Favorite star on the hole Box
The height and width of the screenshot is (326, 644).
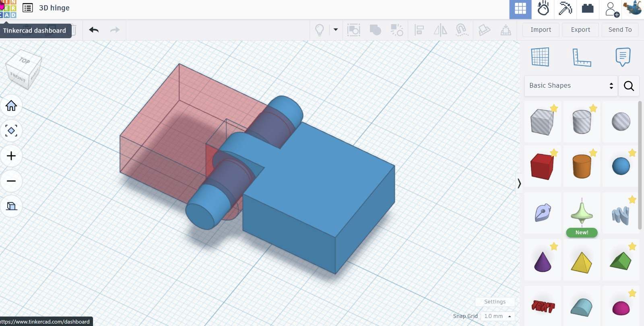[x=554, y=108]
